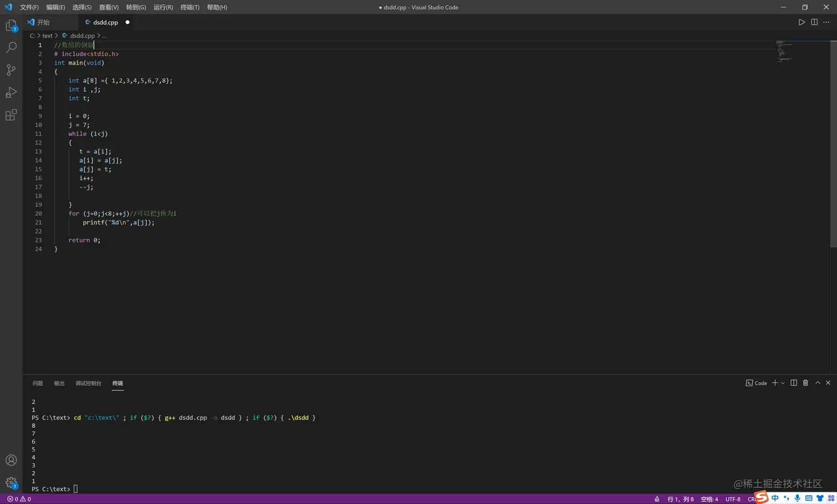
Task: Expand breadcrumb ellipsis after dsdd.cpp
Action: pos(104,35)
